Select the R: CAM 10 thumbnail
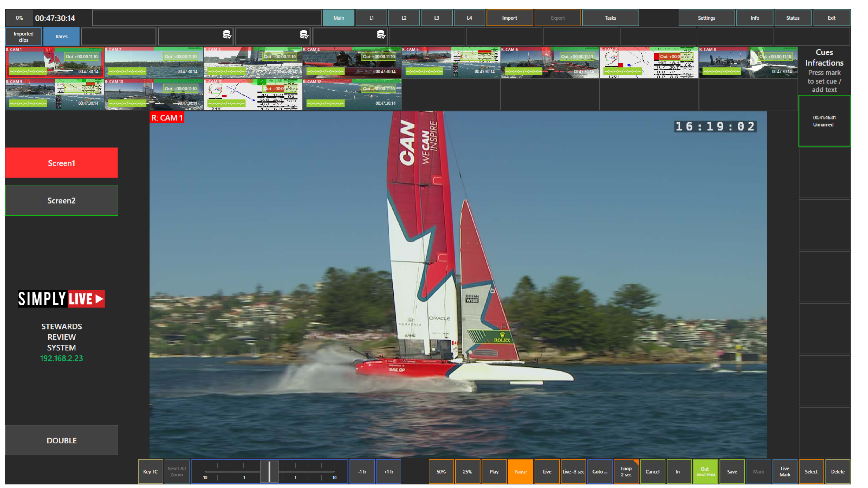The width and height of the screenshot is (868, 488). (x=154, y=94)
